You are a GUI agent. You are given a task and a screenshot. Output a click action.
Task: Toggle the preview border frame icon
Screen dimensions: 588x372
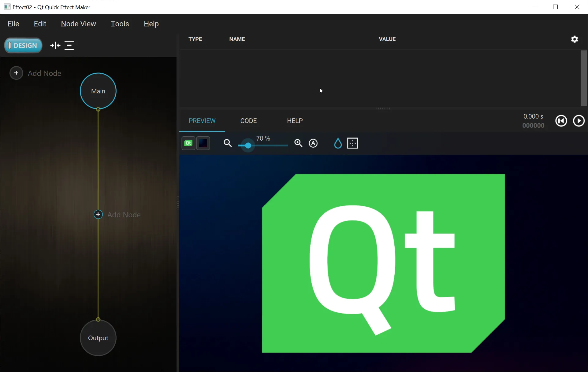coord(353,143)
